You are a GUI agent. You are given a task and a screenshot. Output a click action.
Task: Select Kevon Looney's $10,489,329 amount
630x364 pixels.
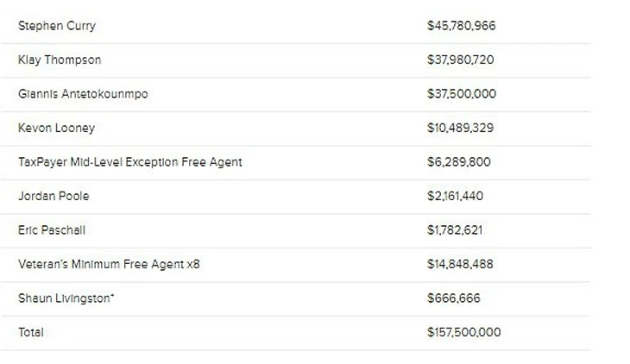click(x=461, y=129)
